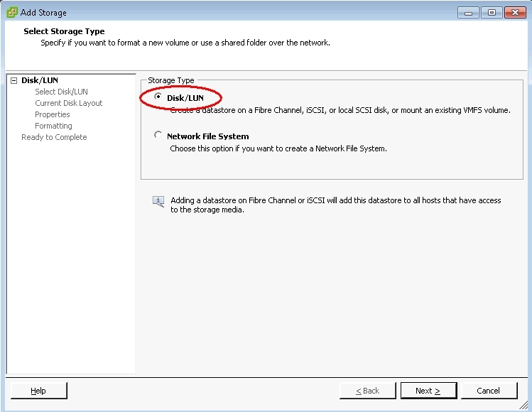The height and width of the screenshot is (412, 532).
Task: Click the Network File System option label
Action: 208,136
